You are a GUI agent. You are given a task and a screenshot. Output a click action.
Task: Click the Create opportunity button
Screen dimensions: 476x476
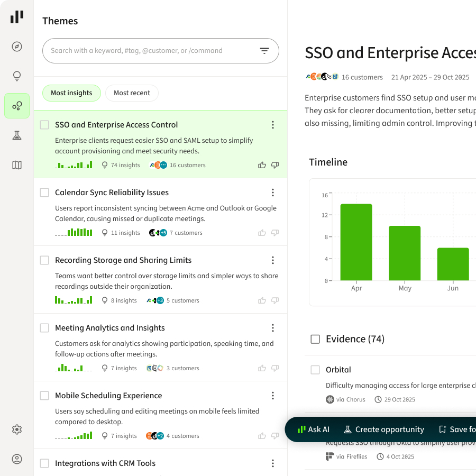tap(384, 429)
